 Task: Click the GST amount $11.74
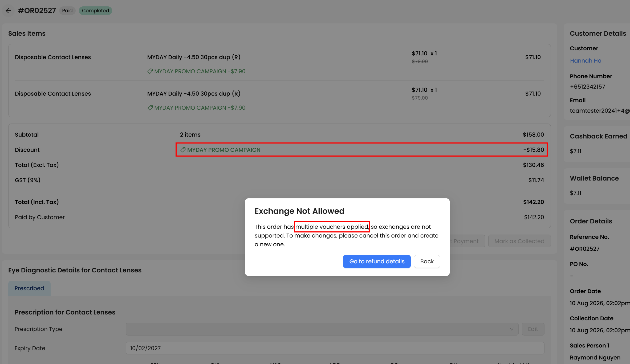point(536,180)
